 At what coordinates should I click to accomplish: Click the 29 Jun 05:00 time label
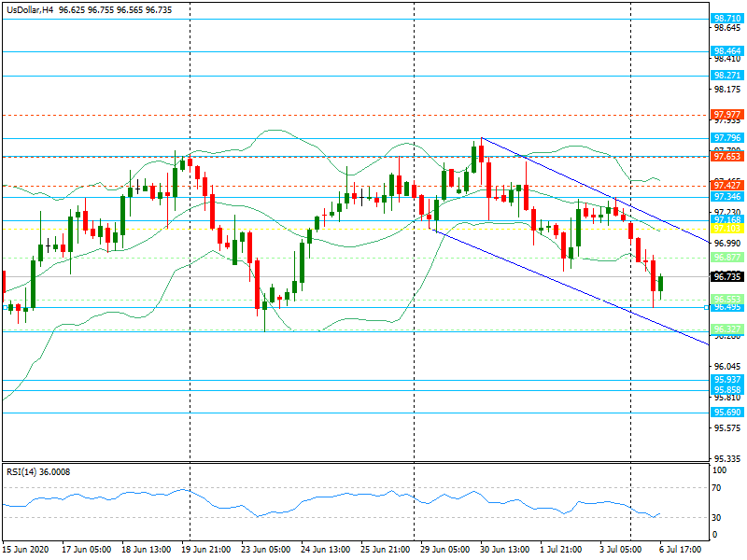444,548
